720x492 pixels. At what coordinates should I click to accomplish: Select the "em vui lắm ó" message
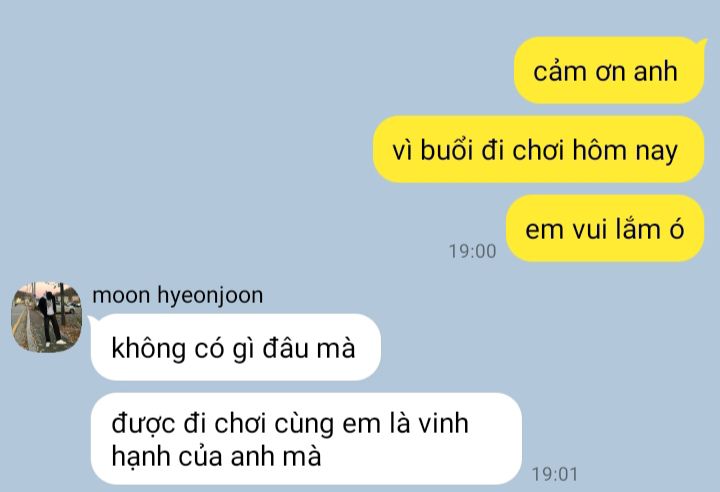tap(605, 228)
